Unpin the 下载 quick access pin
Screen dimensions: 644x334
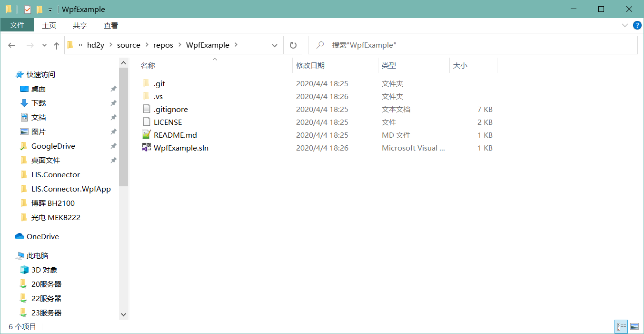[x=113, y=103]
